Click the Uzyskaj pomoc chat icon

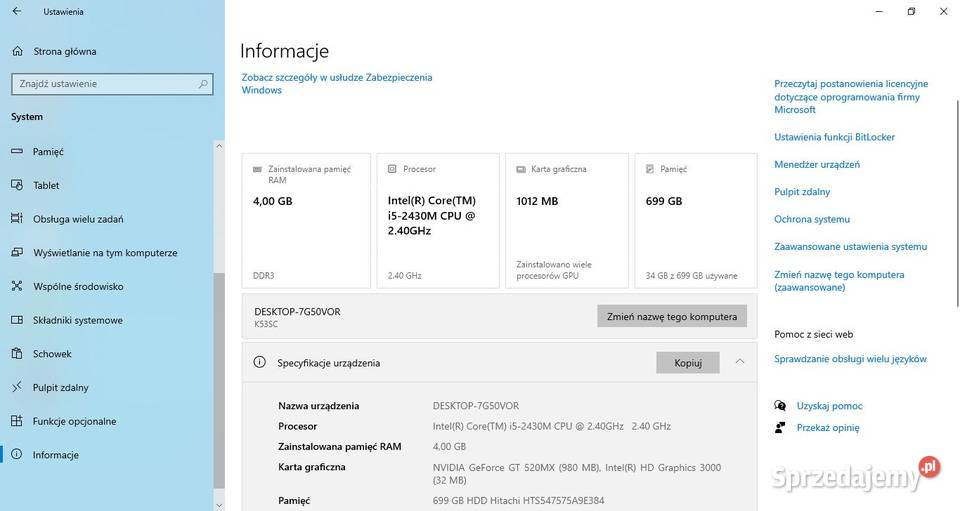pos(780,405)
